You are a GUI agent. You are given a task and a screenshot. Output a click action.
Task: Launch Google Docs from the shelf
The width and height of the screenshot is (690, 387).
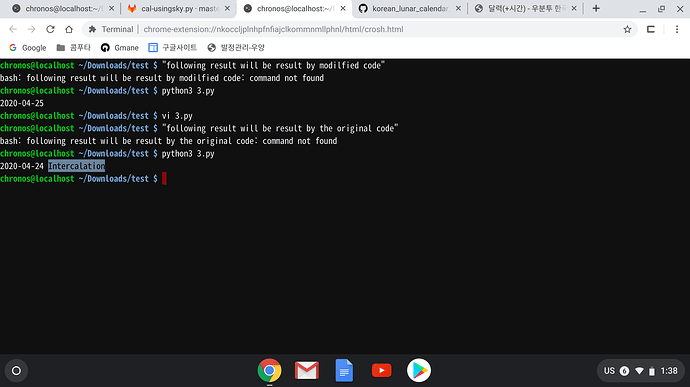(x=344, y=371)
